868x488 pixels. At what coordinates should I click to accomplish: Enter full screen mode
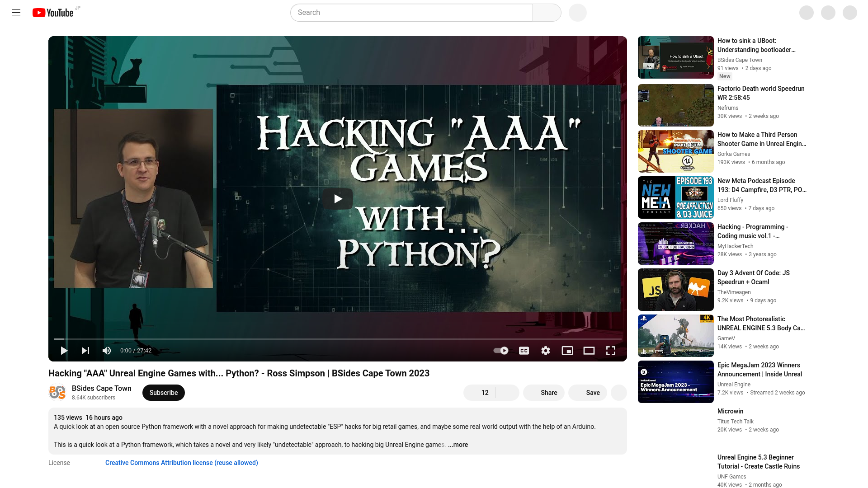pos(611,351)
